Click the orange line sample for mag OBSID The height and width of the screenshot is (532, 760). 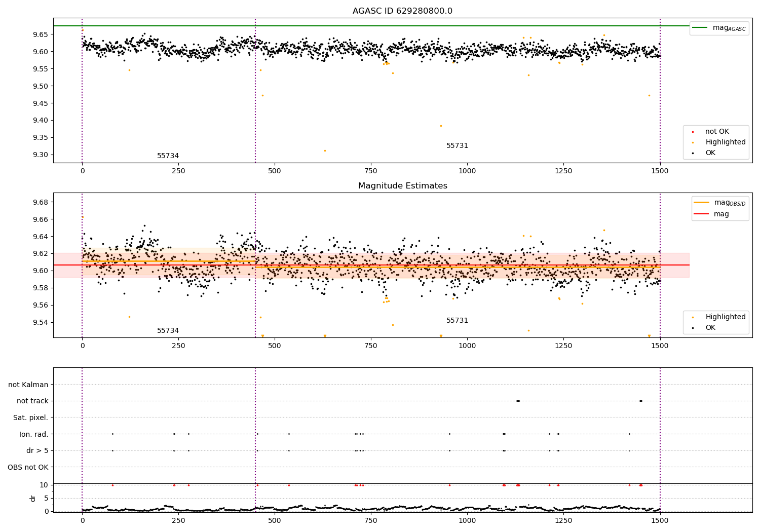tap(702, 203)
